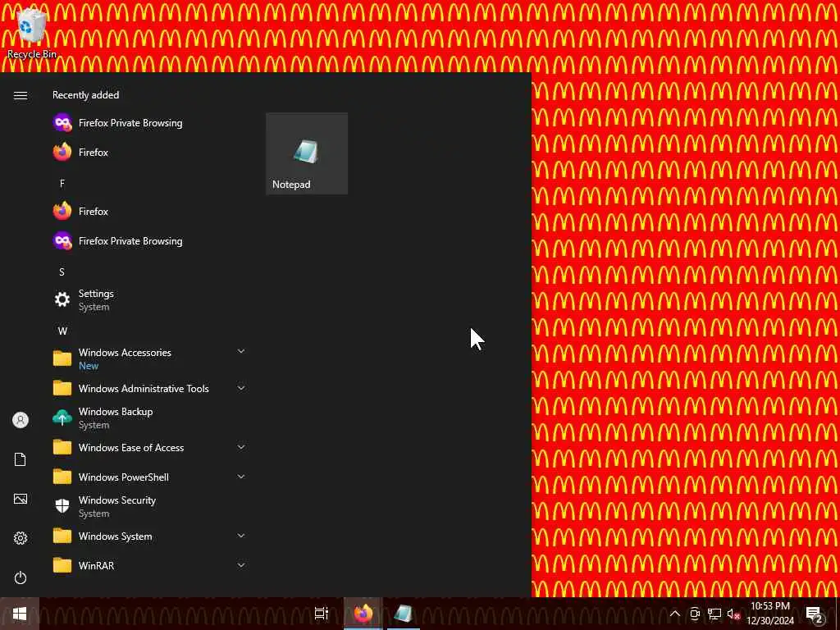Open Firefox under the F section

tap(149, 211)
